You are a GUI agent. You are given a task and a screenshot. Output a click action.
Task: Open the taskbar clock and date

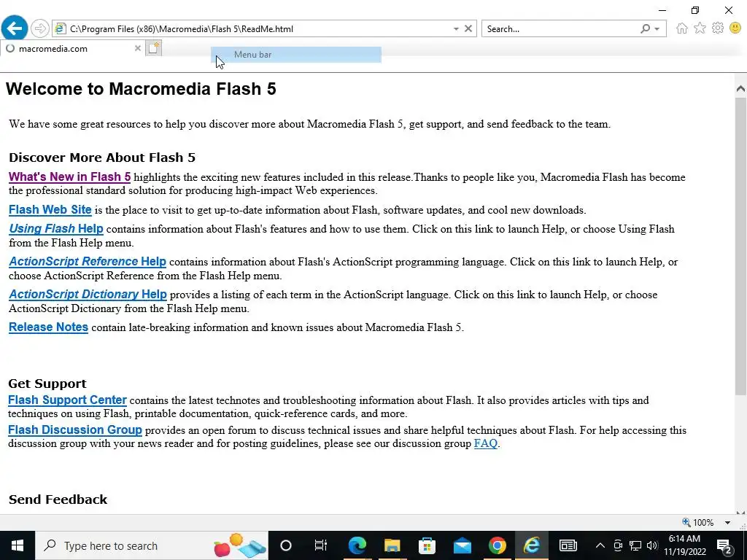[684, 545]
